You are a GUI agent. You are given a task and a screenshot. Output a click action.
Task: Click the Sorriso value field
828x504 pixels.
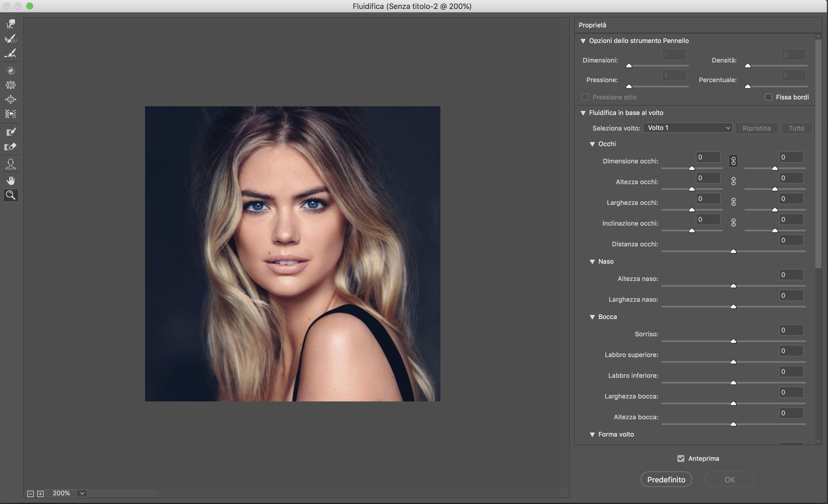[x=791, y=330]
